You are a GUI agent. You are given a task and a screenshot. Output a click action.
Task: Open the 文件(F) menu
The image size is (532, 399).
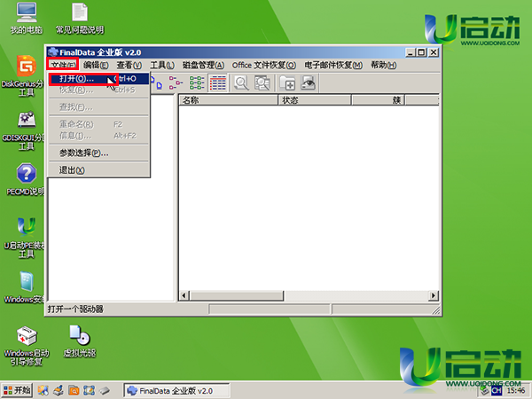tap(63, 65)
